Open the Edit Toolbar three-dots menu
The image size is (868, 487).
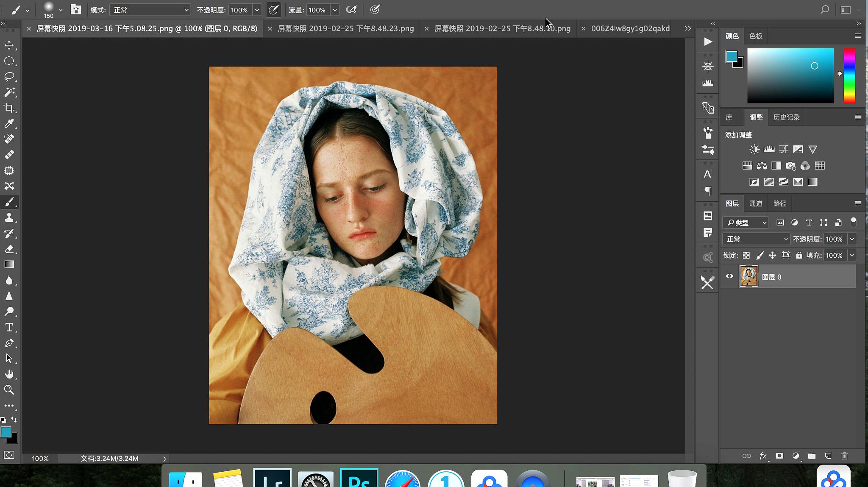click(9, 406)
